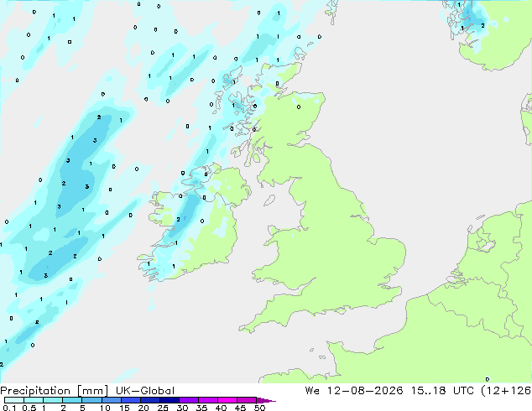Click the '(12+126' forecast offset text
532x411 pixels.
[506, 391]
